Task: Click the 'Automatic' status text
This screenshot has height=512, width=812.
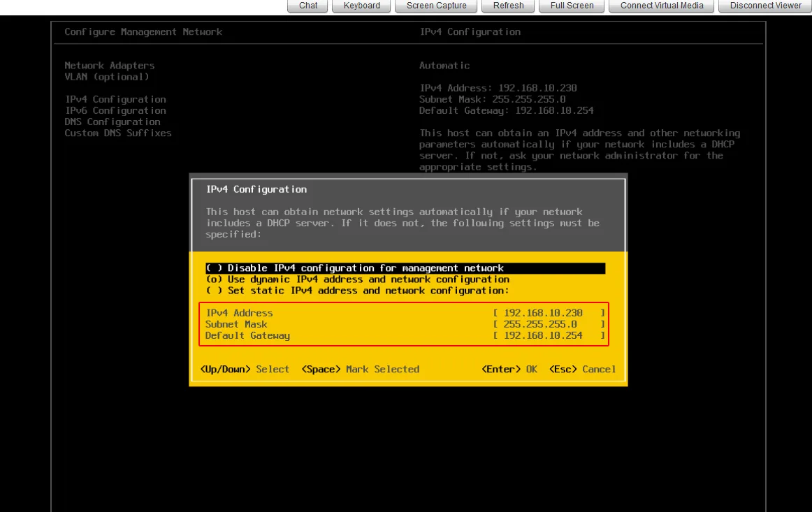Action: point(444,66)
